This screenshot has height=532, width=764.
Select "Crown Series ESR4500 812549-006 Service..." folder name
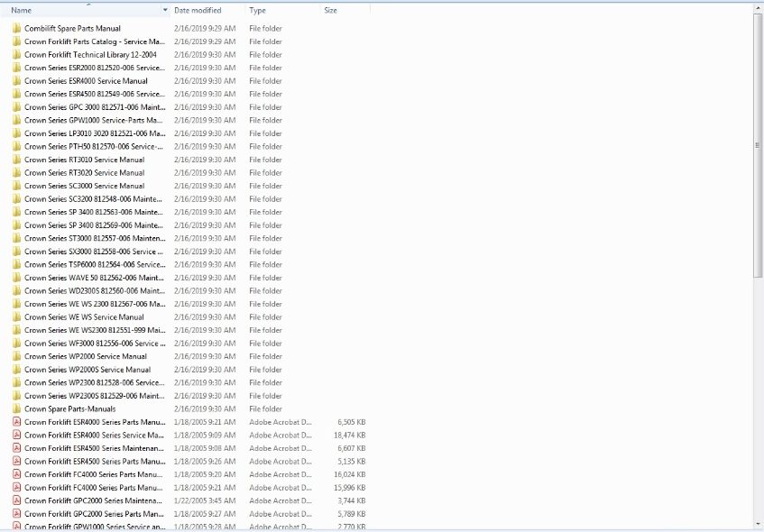tap(95, 94)
